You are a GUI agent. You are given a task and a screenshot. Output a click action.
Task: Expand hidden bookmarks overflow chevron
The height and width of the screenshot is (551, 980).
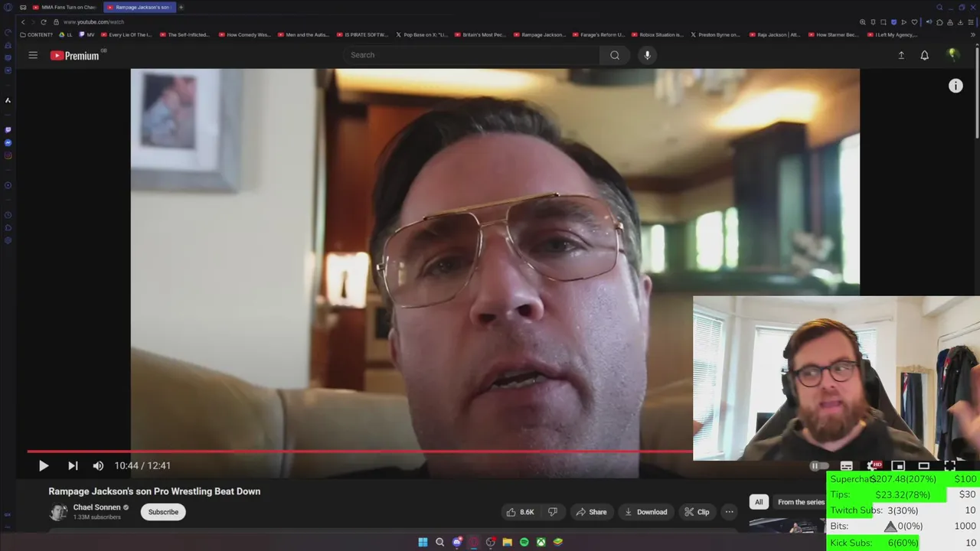(973, 34)
